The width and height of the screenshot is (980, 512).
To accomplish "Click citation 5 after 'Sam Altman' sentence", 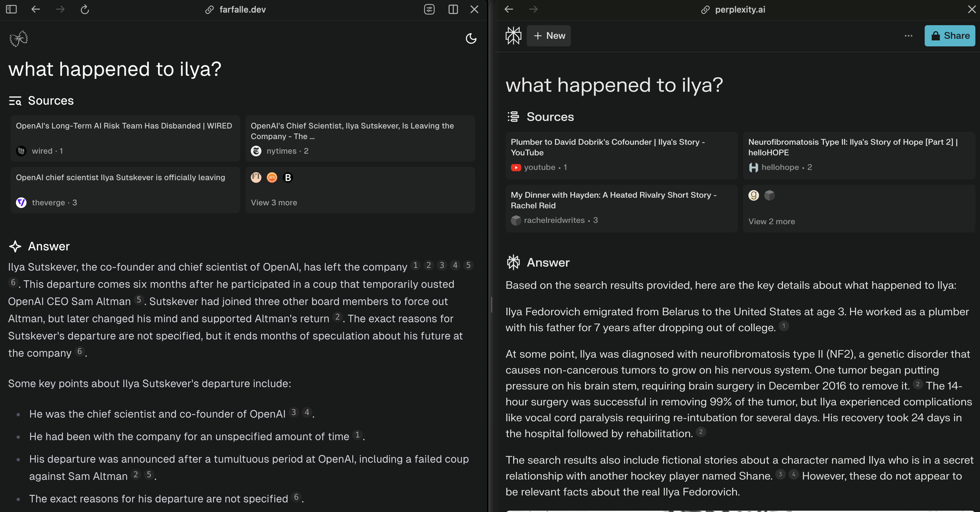I will click(x=139, y=300).
